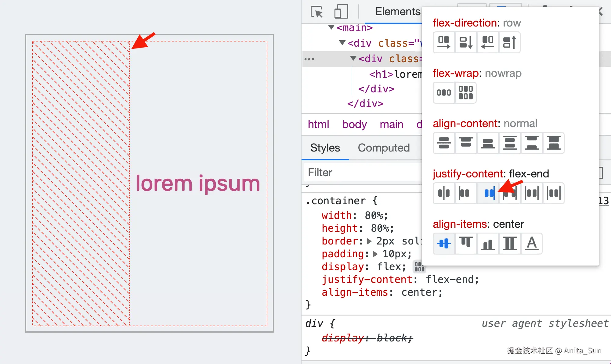Click the body breadcrumb link
The width and height of the screenshot is (611, 364).
point(354,124)
